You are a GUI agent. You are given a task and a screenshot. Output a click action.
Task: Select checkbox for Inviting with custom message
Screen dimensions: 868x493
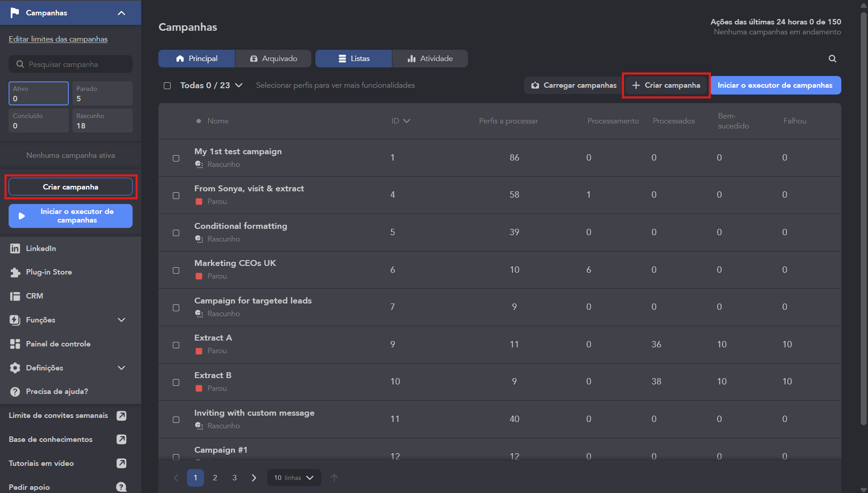pos(176,420)
